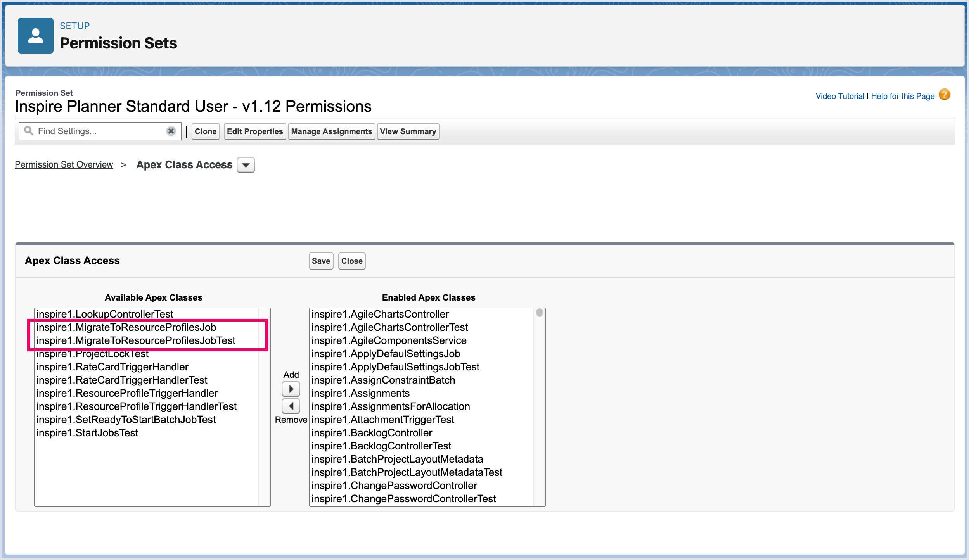Select inspire1.ChangePasswordControllerTest
Image resolution: width=969 pixels, height=560 pixels.
pos(422,499)
